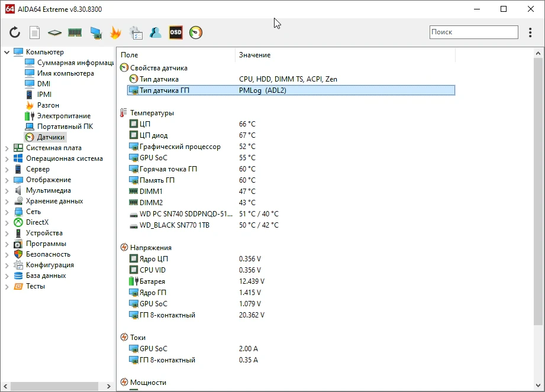Click the CPU chip toolbar icon
Viewport: 545px width, 392px height.
point(54,33)
